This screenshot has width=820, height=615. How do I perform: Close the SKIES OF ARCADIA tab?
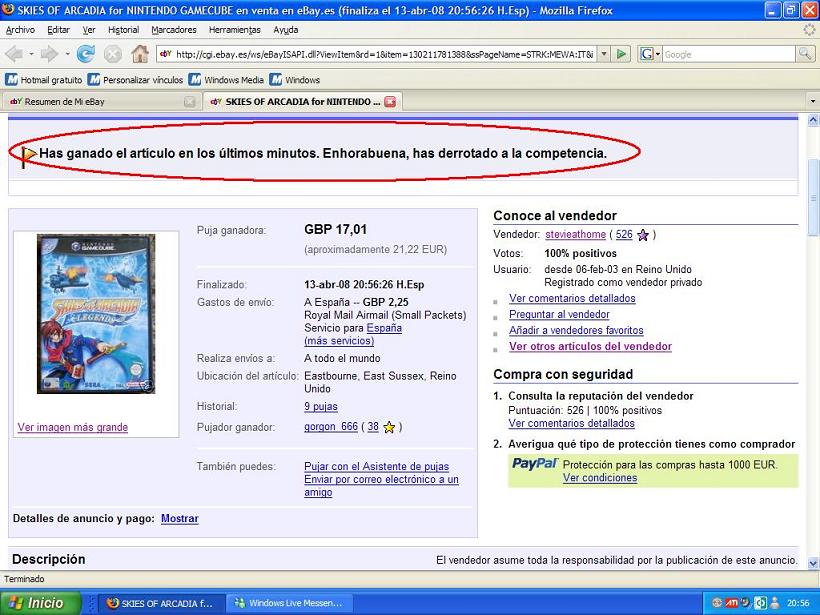coord(390,102)
